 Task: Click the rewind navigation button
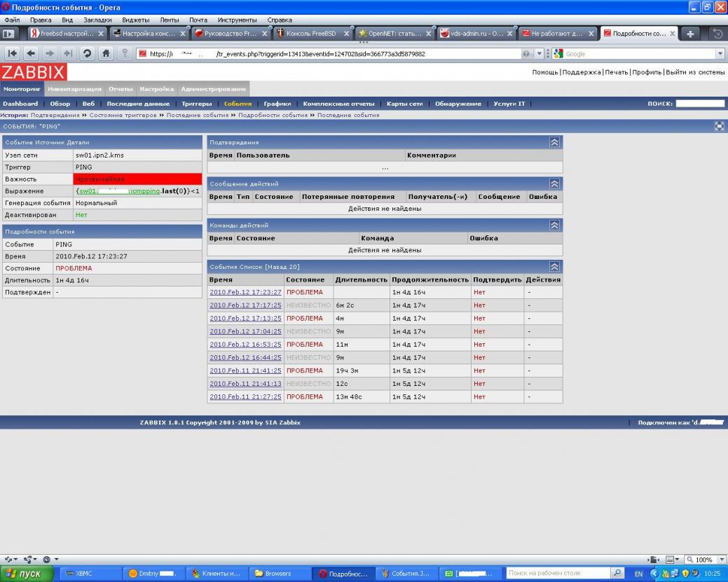pos(13,54)
